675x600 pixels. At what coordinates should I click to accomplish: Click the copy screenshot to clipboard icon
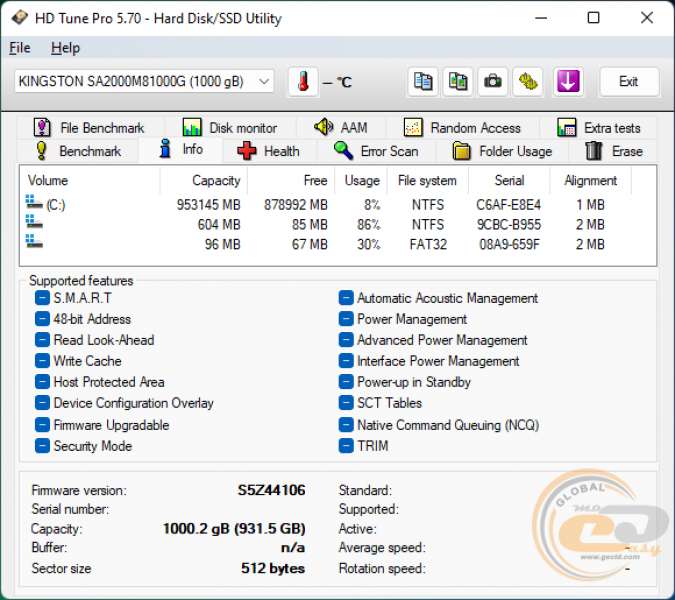pos(458,81)
